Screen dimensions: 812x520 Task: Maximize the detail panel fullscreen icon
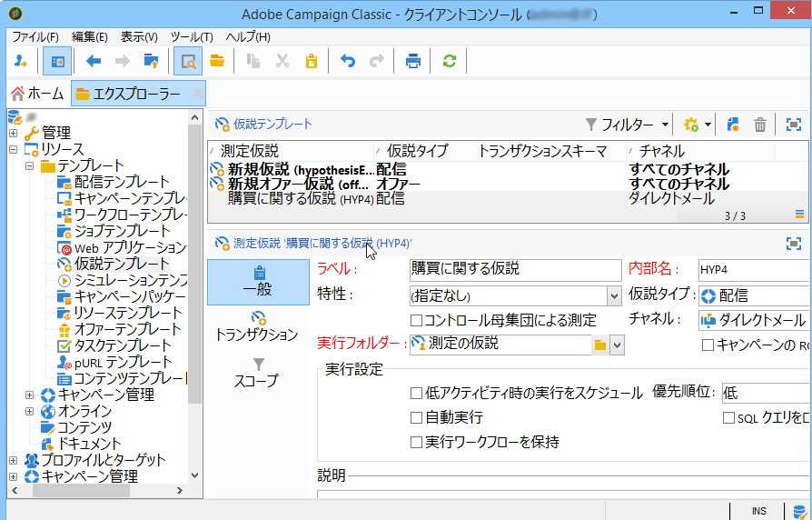click(x=793, y=243)
